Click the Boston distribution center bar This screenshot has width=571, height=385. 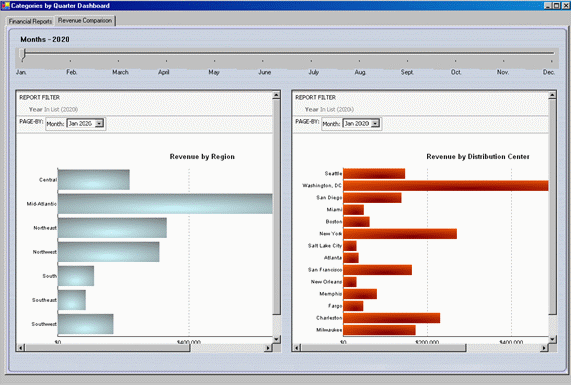click(357, 222)
